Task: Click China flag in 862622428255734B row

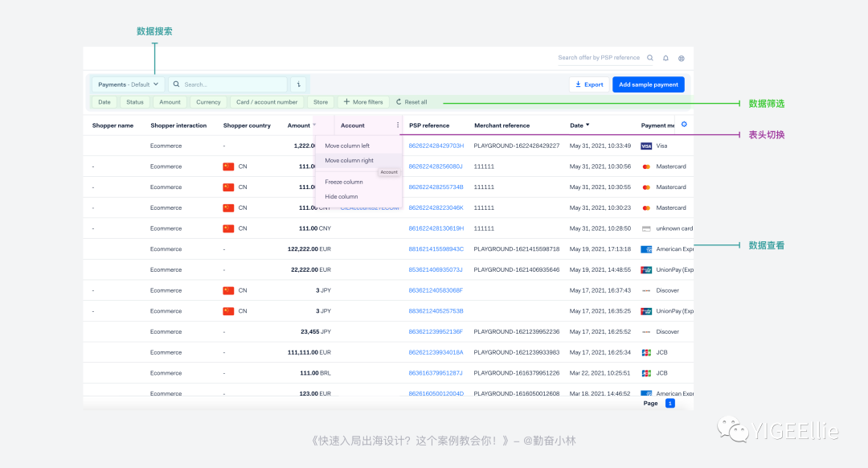Action: [228, 187]
